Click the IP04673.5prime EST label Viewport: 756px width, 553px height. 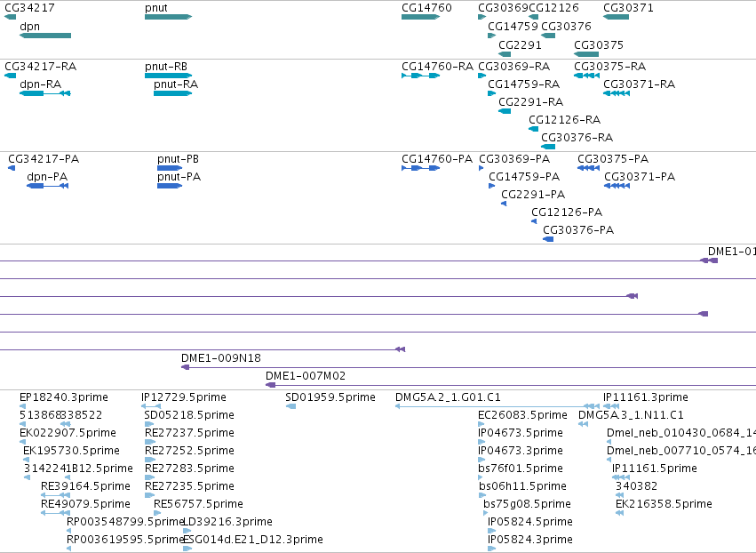click(x=521, y=433)
